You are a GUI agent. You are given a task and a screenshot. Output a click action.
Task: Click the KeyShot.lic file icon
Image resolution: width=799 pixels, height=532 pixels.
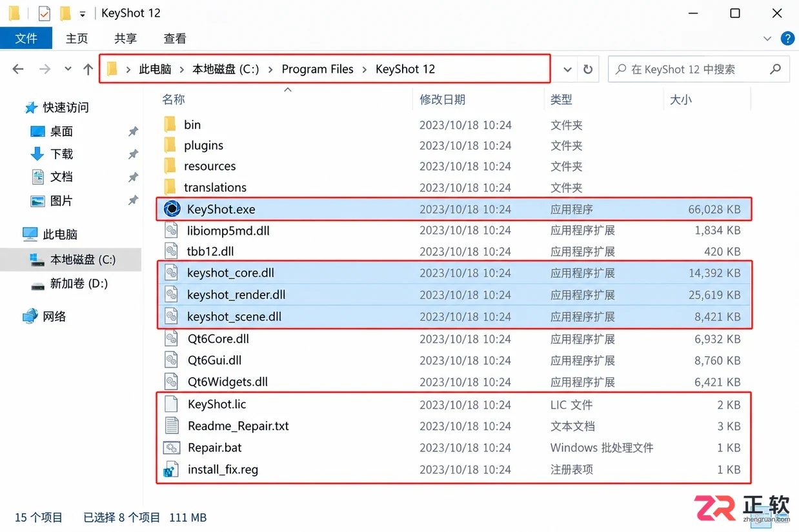(171, 404)
